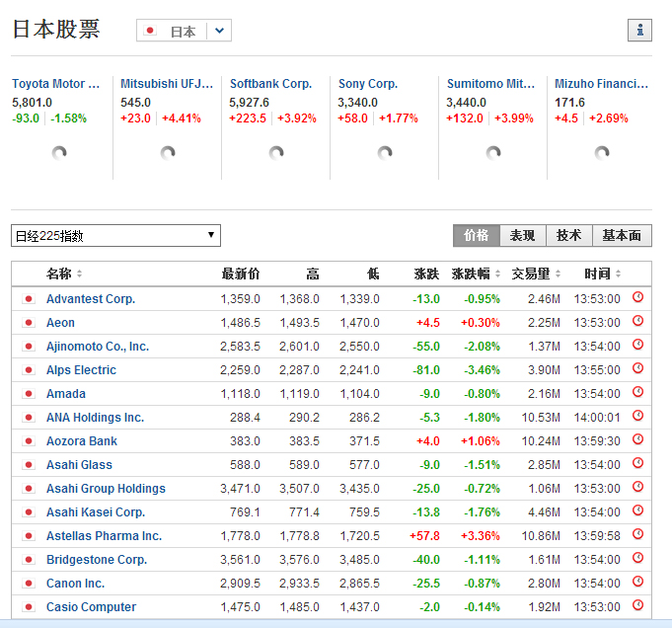Click Toyota Motor price 5,801.0
The height and width of the screenshot is (628, 672).
click(x=33, y=103)
